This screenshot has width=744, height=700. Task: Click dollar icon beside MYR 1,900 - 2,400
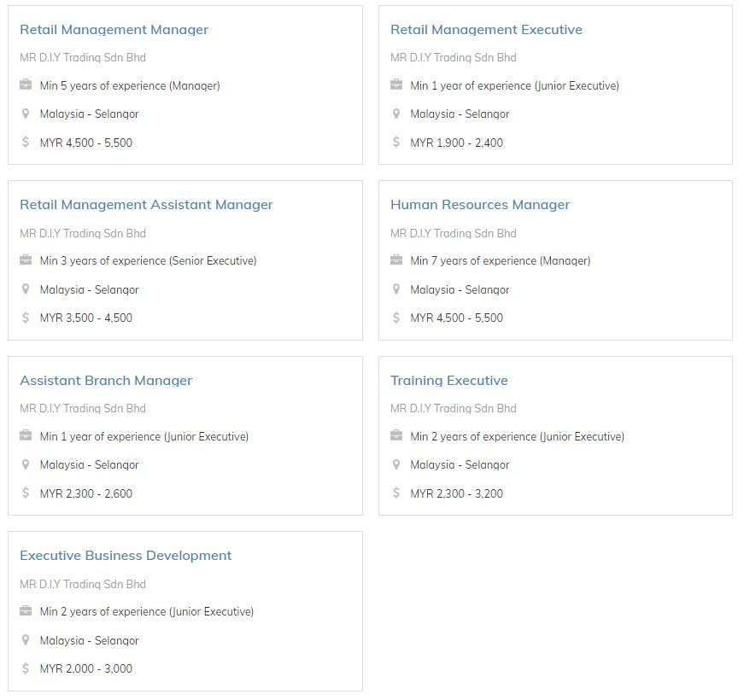396,142
